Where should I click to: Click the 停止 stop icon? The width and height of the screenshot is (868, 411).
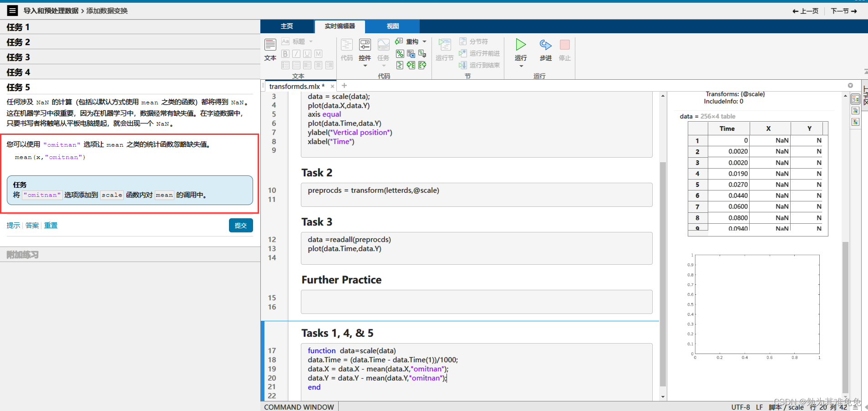[565, 50]
